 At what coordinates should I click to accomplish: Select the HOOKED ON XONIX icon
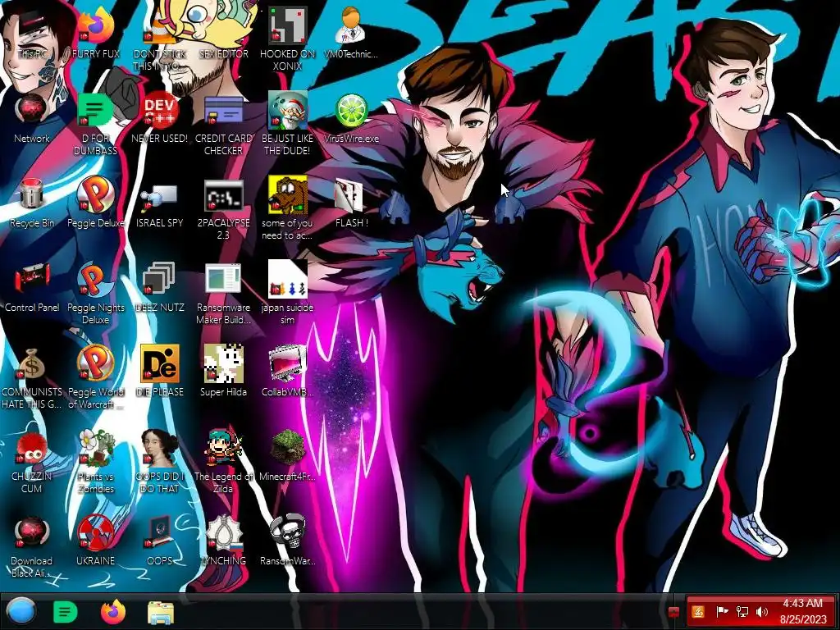tap(287, 39)
